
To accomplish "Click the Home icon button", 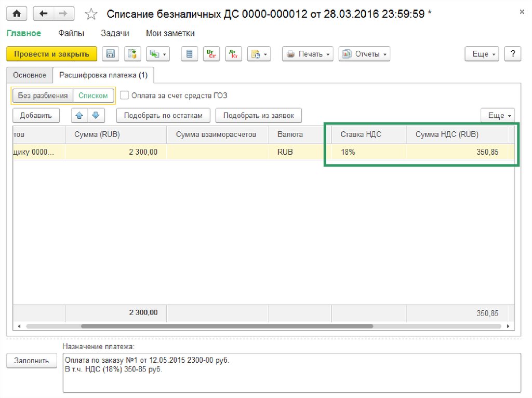I will pos(17,14).
